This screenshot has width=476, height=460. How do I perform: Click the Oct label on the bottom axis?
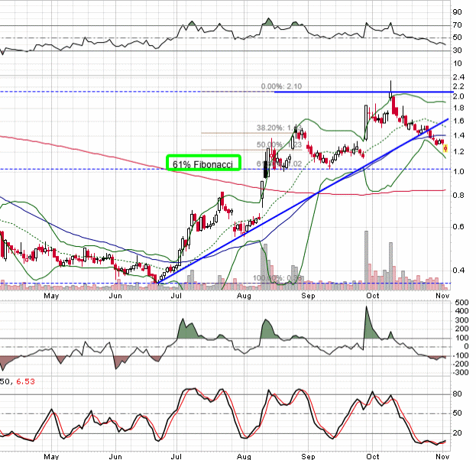point(373,455)
